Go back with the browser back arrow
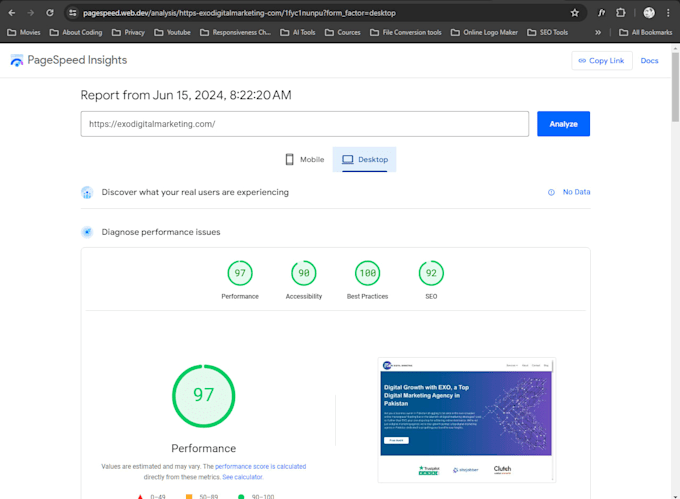The image size is (680, 499). [12, 13]
